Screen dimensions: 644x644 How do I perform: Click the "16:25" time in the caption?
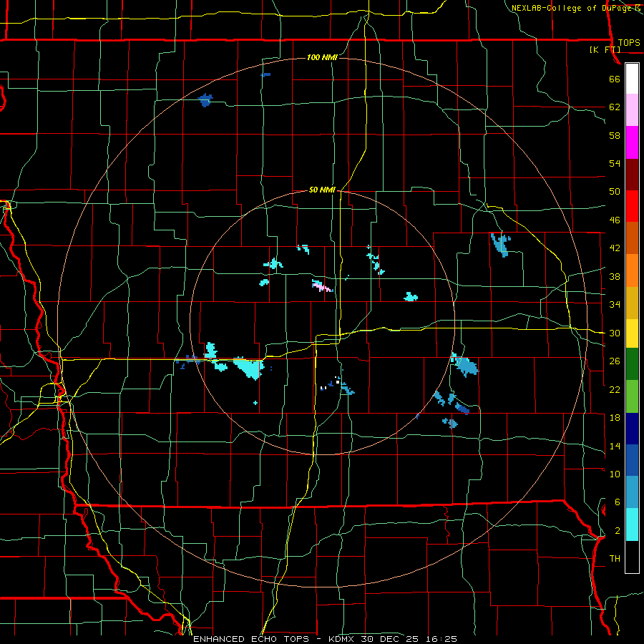(x=441, y=639)
